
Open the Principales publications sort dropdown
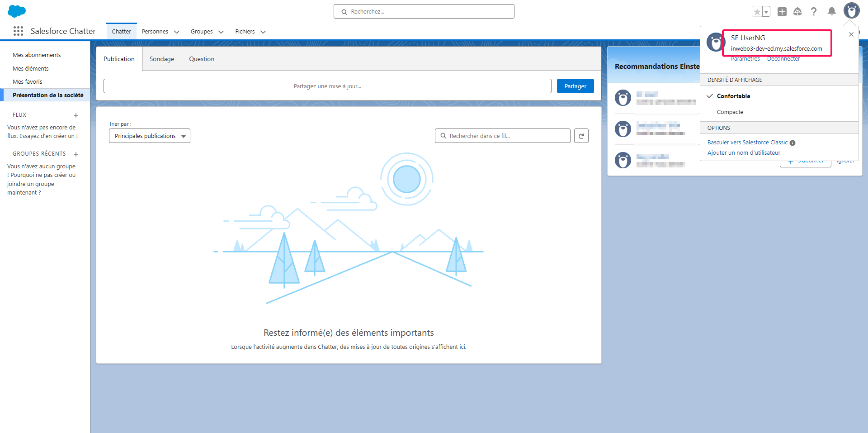[x=149, y=136]
